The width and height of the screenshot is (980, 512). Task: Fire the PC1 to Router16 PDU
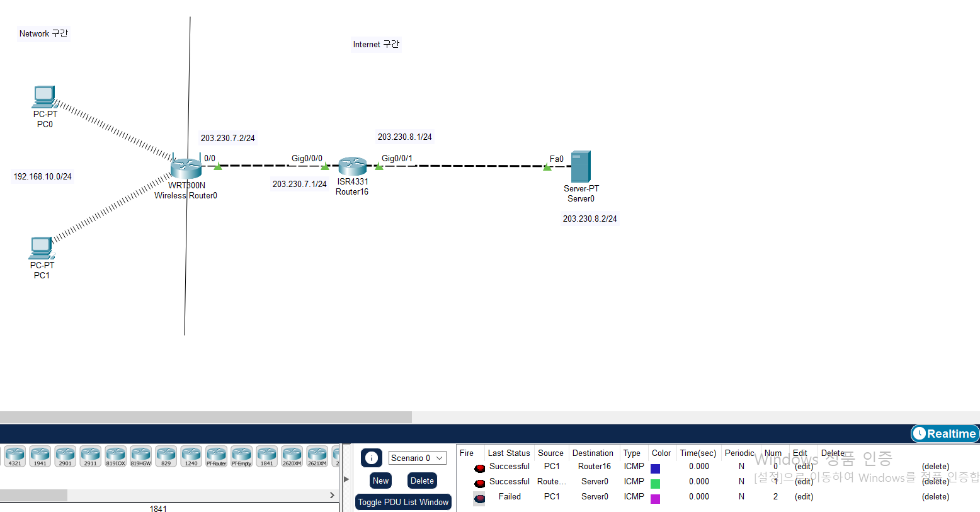click(479, 467)
